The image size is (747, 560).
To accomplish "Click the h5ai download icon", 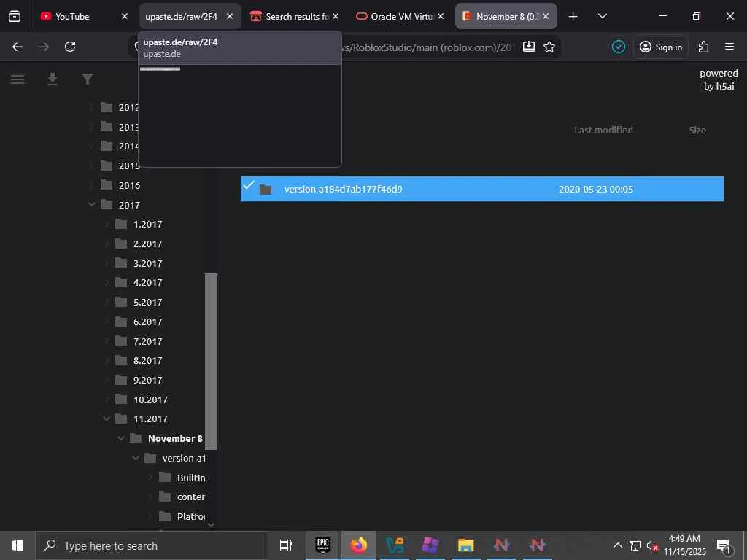I will [53, 79].
